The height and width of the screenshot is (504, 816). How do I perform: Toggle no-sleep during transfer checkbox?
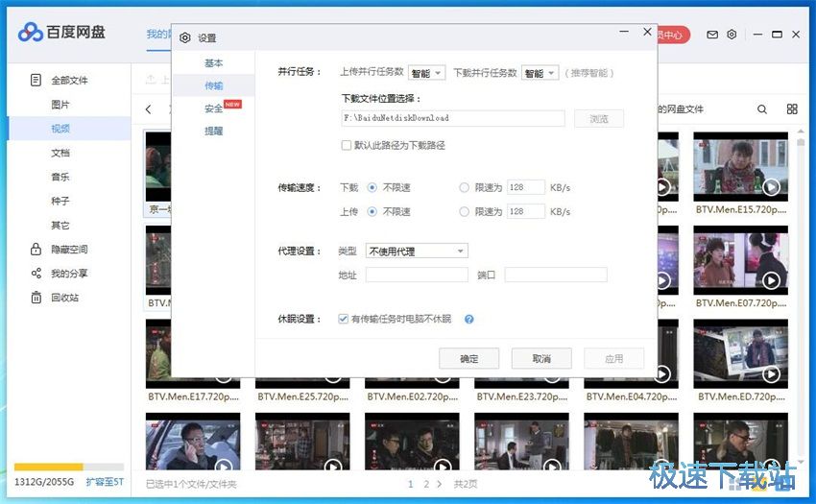pyautogui.click(x=343, y=319)
